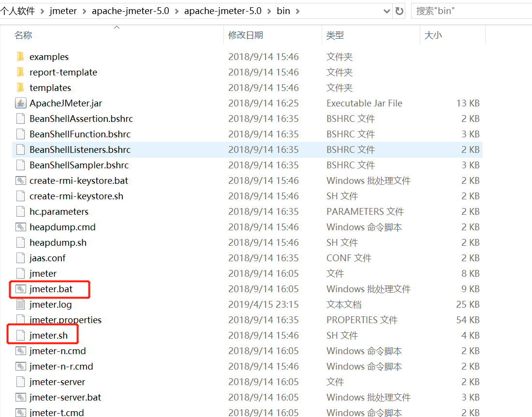Expand chevron after second apache-jmeter-5.0 breadcrumb
The width and height of the screenshot is (532, 417).
pyautogui.click(x=269, y=11)
